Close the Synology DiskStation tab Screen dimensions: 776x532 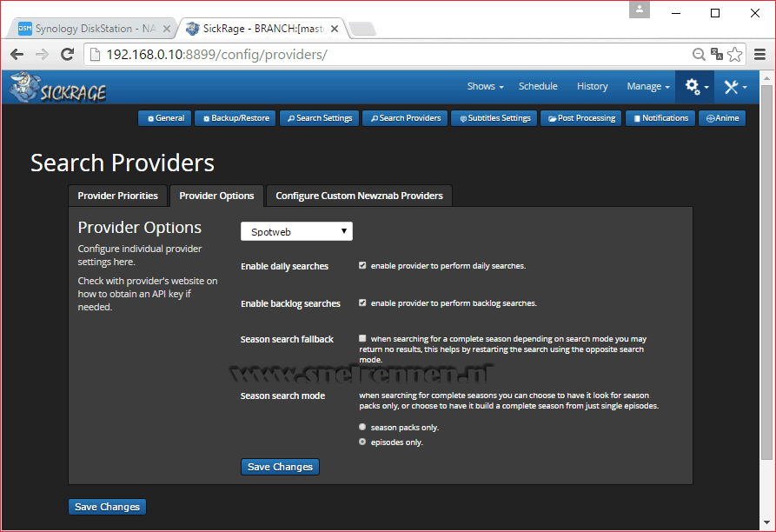click(x=167, y=29)
